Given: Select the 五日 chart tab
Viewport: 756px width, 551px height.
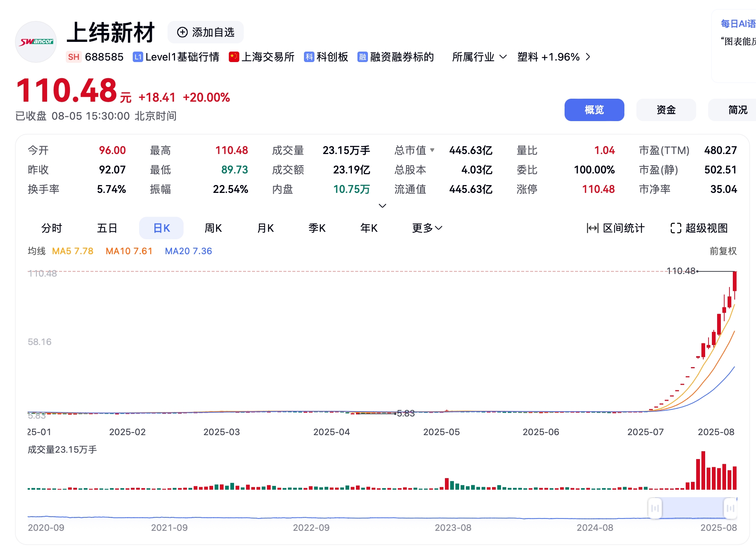Looking at the screenshot, I should tap(107, 228).
